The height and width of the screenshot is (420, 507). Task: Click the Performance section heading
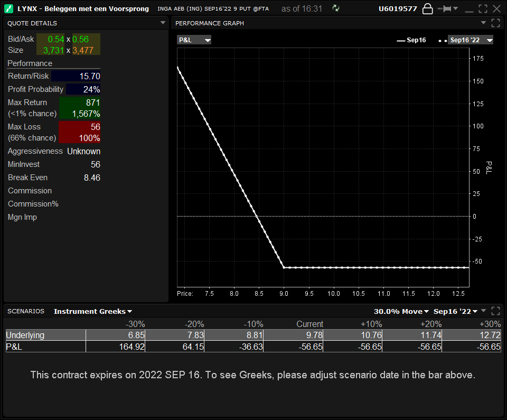[30, 63]
